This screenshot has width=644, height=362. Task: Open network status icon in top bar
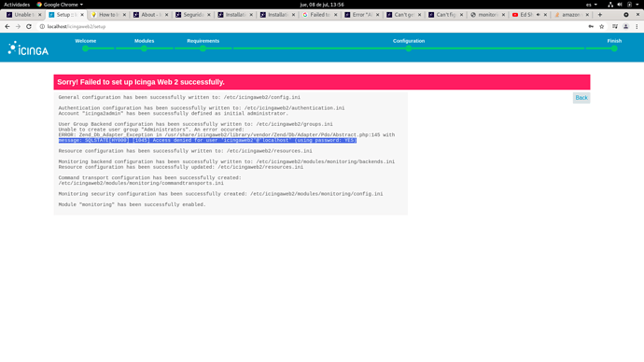coord(610,5)
